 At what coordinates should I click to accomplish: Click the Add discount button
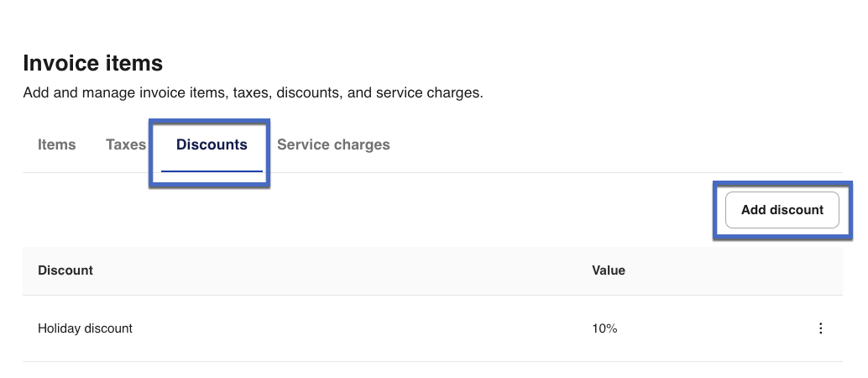pos(782,210)
